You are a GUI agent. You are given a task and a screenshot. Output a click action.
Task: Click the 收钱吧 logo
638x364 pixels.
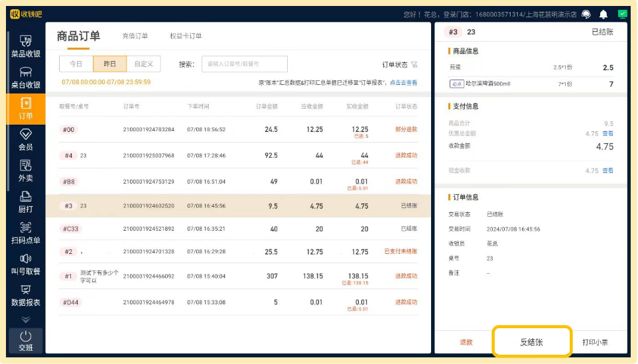(26, 14)
